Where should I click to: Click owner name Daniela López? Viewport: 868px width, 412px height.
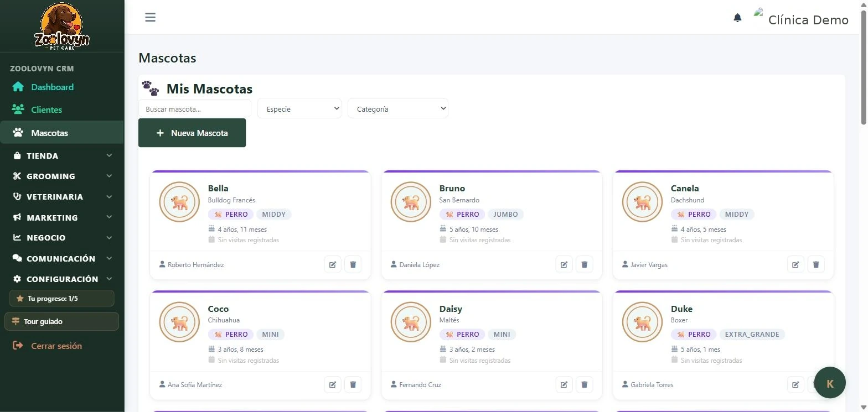click(x=420, y=265)
